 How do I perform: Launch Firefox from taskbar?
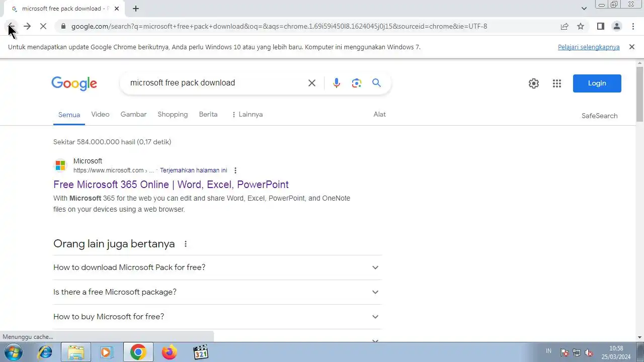tap(170, 352)
